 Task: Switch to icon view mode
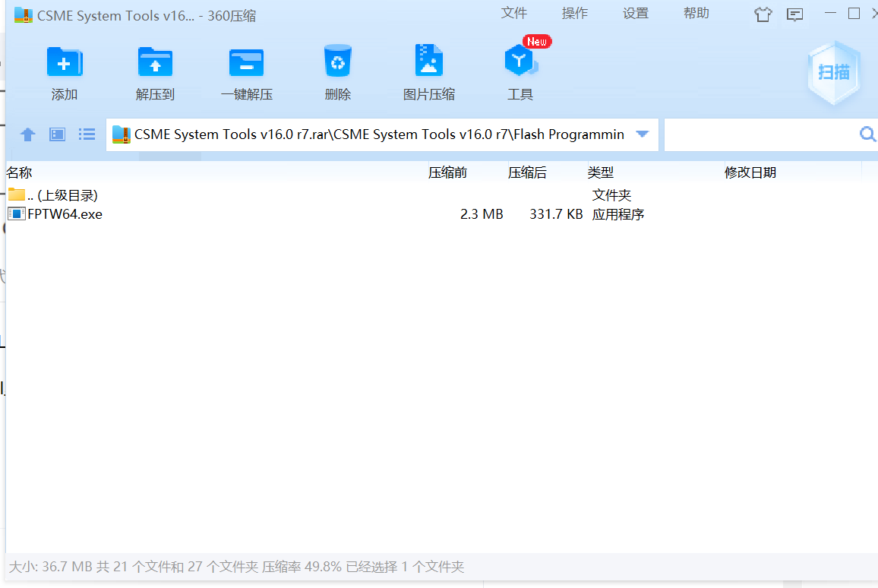click(x=57, y=134)
